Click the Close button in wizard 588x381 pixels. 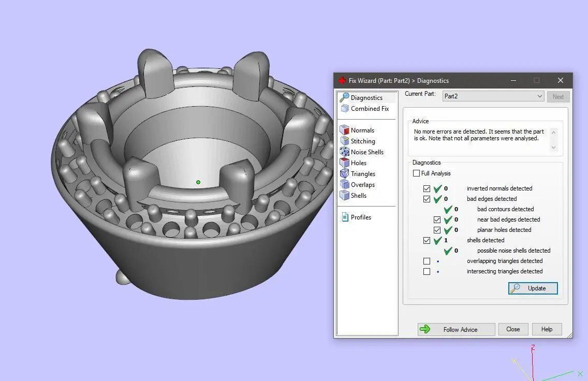[x=513, y=329]
